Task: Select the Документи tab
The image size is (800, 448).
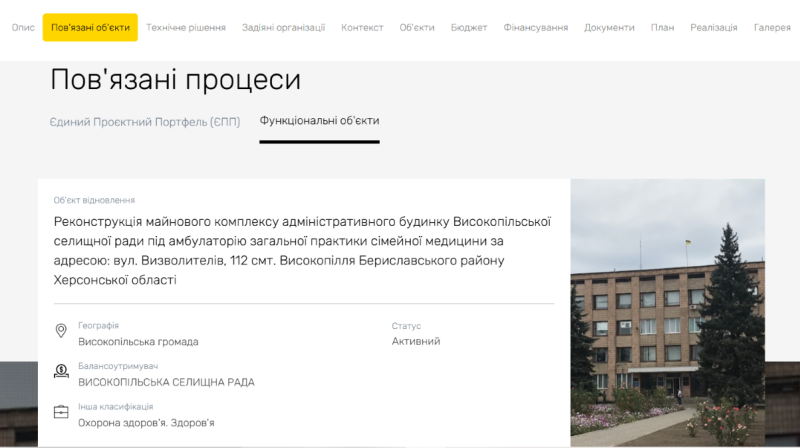Action: coord(609,28)
